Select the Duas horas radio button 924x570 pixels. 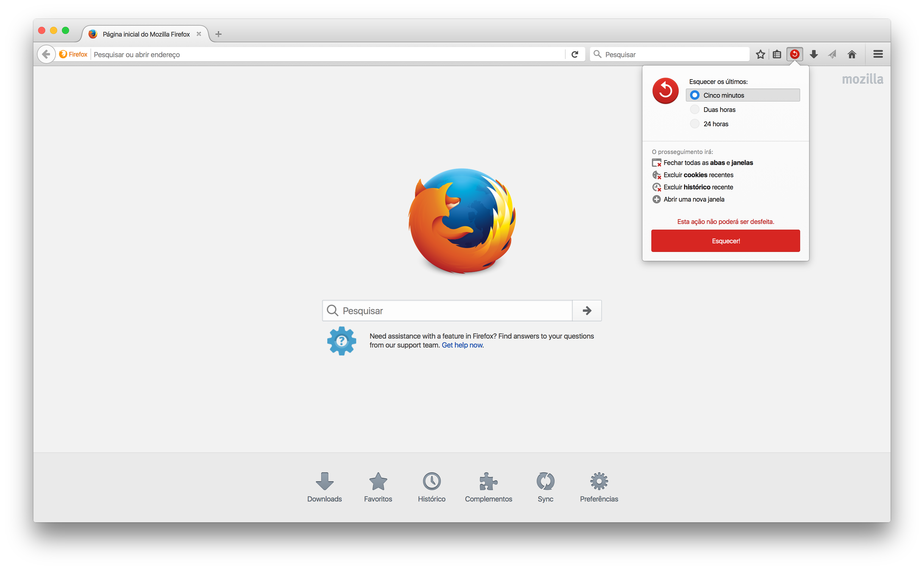(x=694, y=110)
